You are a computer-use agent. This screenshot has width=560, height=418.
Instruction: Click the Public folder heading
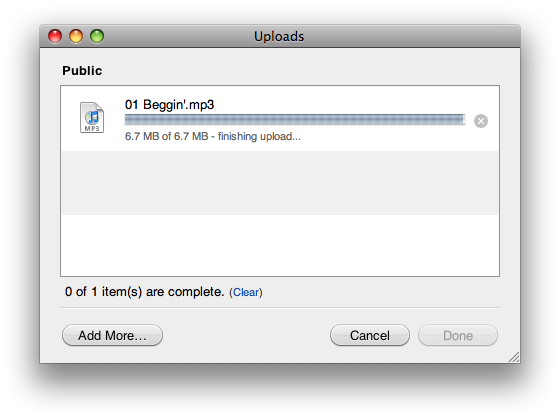click(x=82, y=71)
